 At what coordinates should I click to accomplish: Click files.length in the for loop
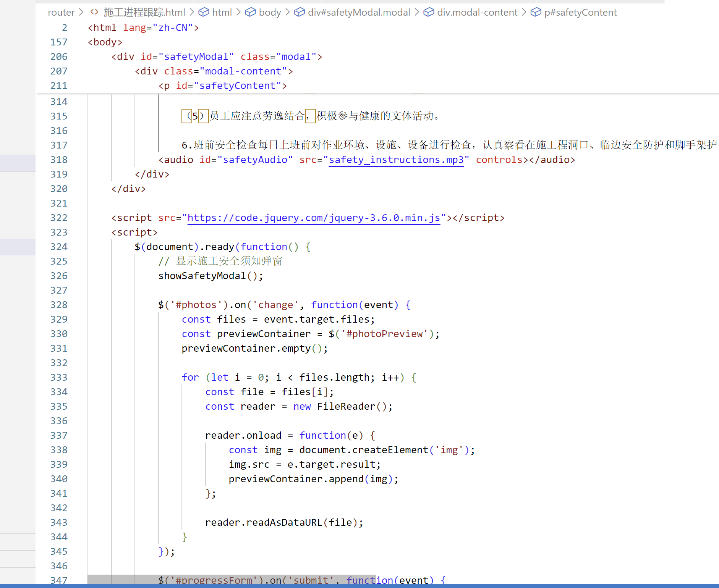[x=334, y=377]
